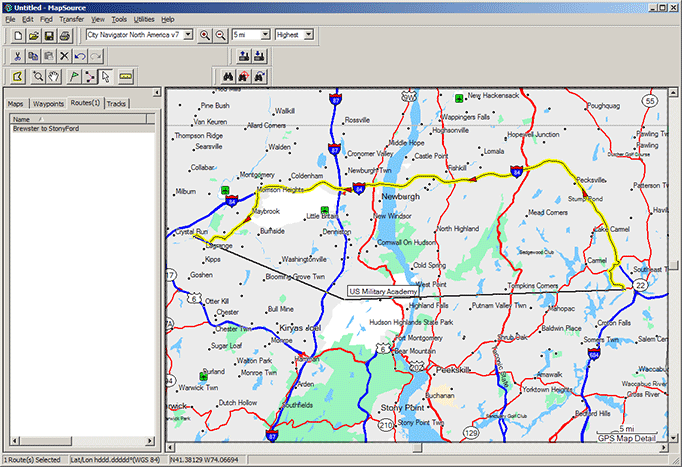Screen dimensions: 682x467
Task: Click route list scroll right arrow
Action: click(x=150, y=441)
